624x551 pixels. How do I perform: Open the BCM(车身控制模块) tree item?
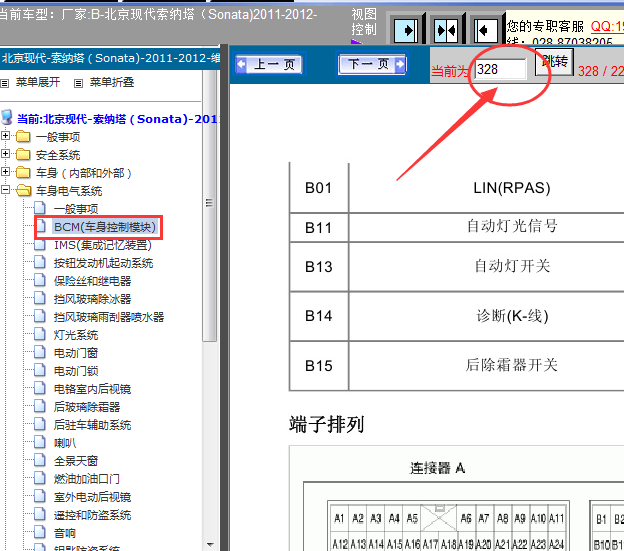pos(105,227)
